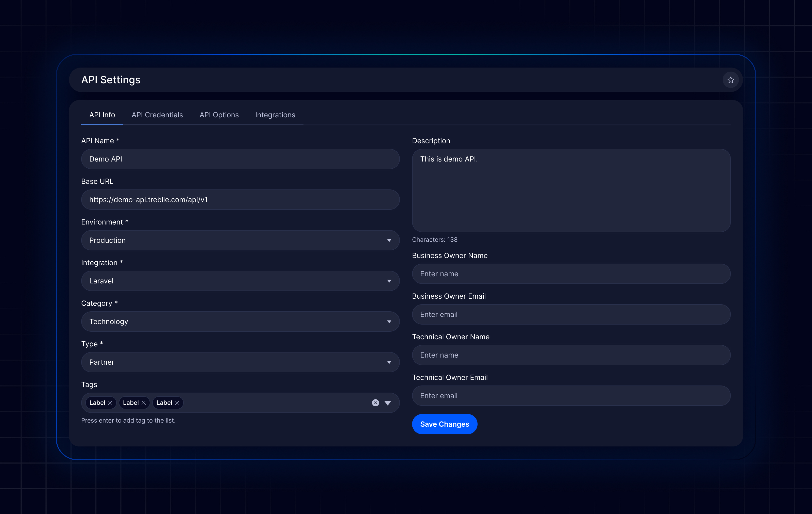Viewport: 812px width, 514px height.
Task: Clear all tags with circle X icon
Action: pyautogui.click(x=375, y=403)
